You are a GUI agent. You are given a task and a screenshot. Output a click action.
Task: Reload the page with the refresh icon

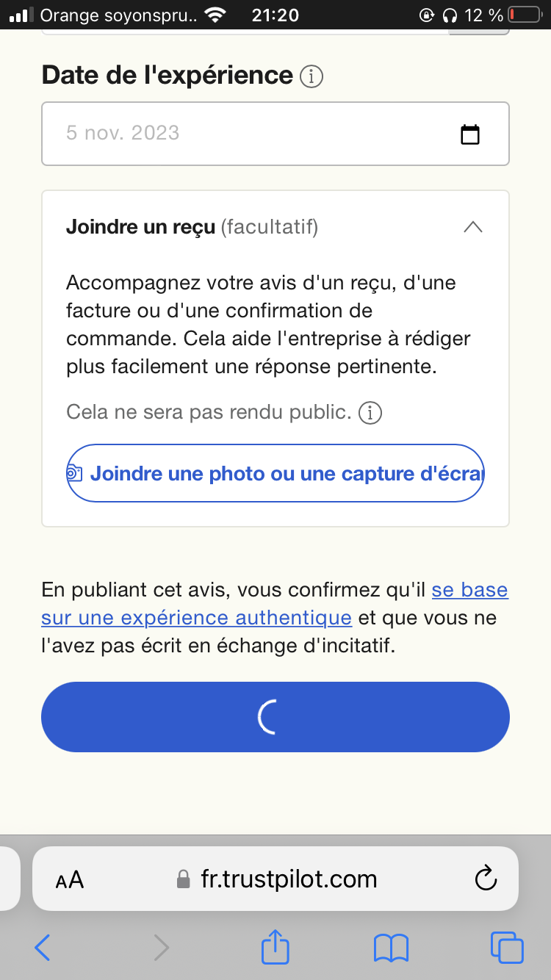point(486,879)
